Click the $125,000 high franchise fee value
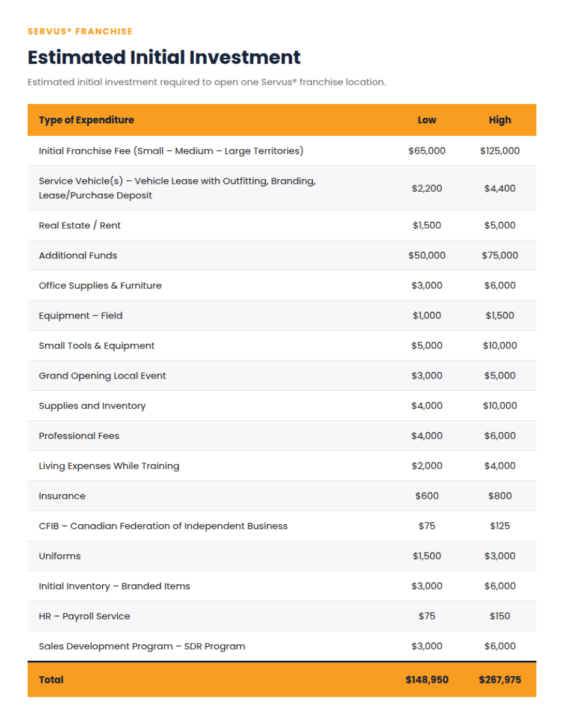This screenshot has width=564, height=728. click(500, 151)
